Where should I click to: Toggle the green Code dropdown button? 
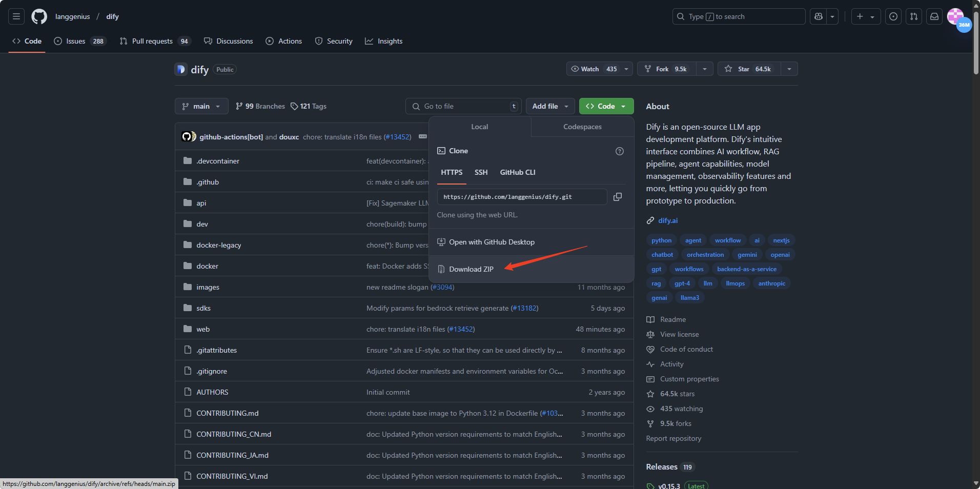606,106
